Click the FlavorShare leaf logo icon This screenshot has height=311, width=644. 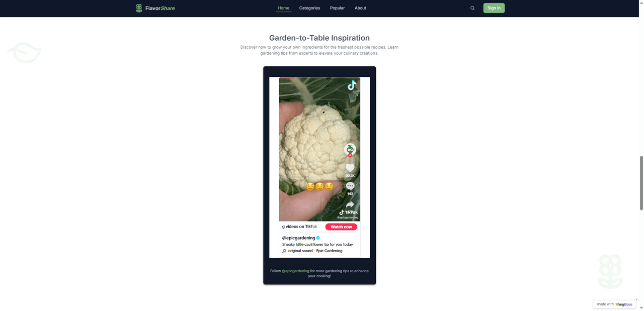pos(139,8)
